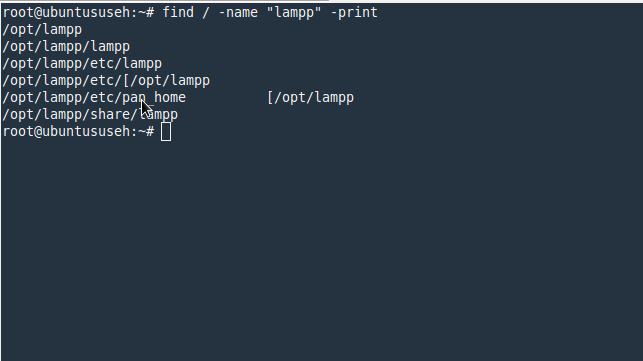Click the quoted "lampp" search string
The height and width of the screenshot is (361, 643).
[294, 13]
